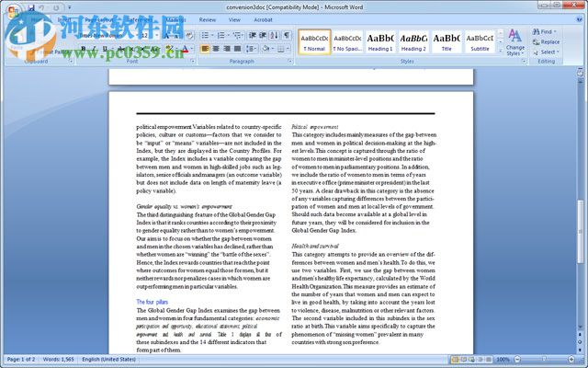Apply the Title style
Viewport: 588px width, 368px height.
pyautogui.click(x=447, y=41)
